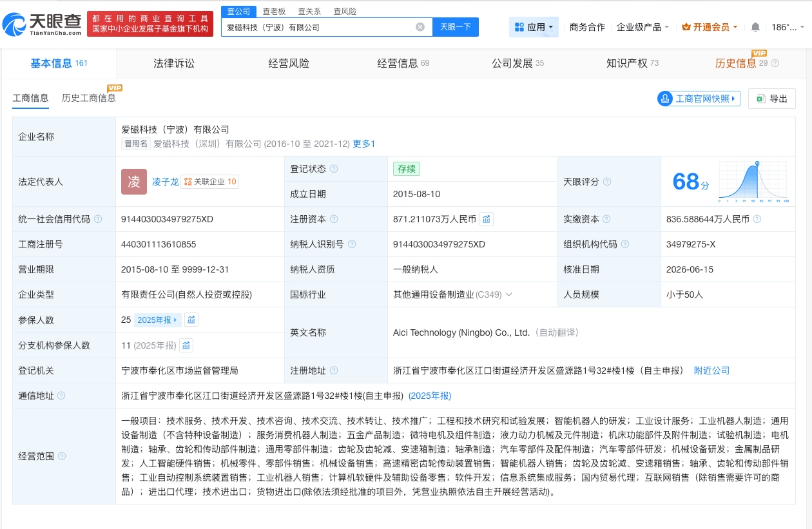Open the 历史信息 tab

pyautogui.click(x=741, y=63)
